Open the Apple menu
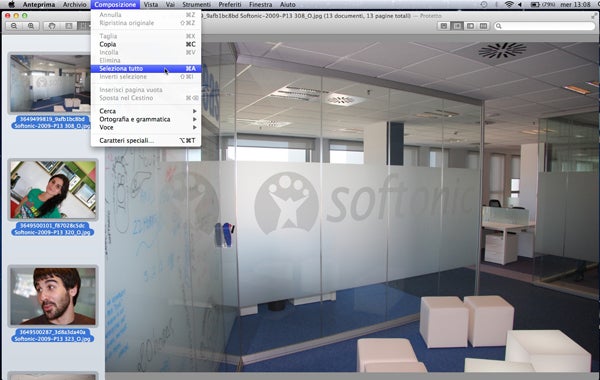This screenshot has width=600, height=380. coord(11,5)
